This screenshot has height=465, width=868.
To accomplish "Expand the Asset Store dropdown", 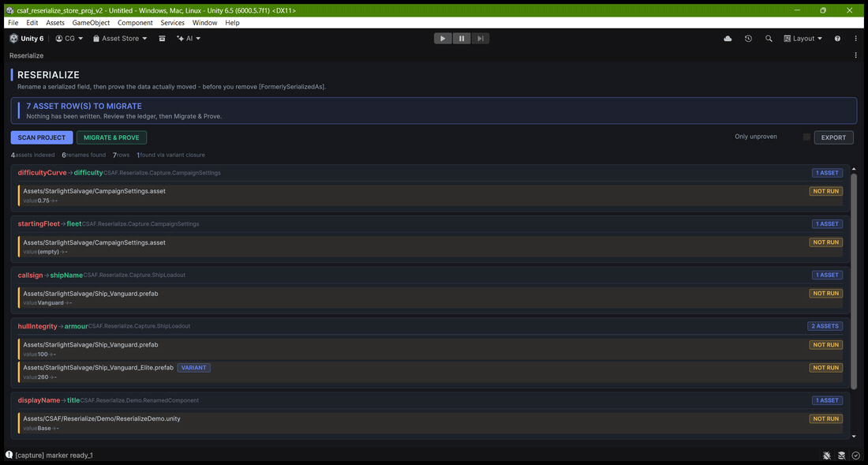I will coord(120,38).
